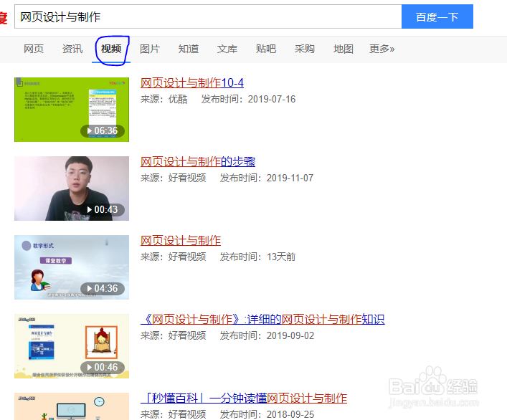Viewport: 507px width, 420px height.
Task: Open the 图片 tab
Action: (x=150, y=49)
